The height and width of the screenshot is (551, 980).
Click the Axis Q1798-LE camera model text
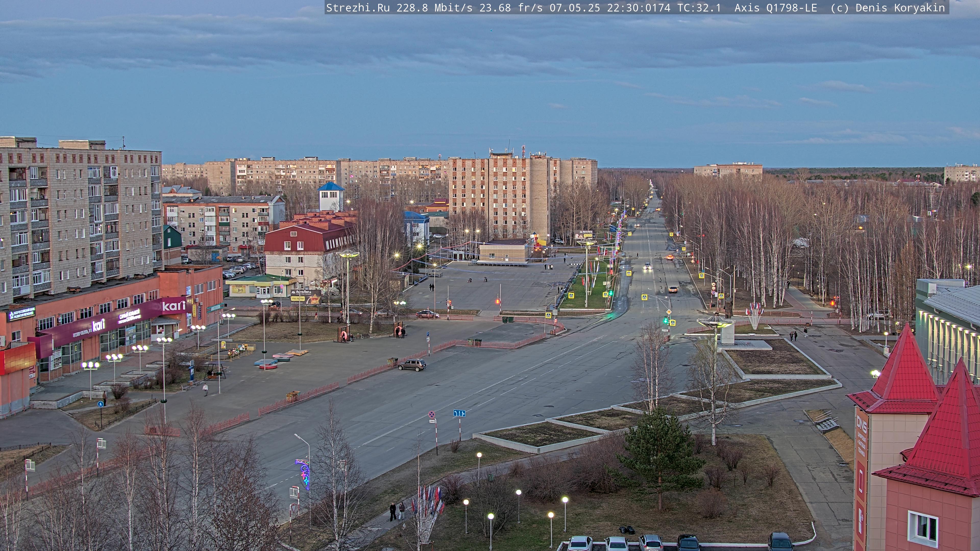[776, 8]
